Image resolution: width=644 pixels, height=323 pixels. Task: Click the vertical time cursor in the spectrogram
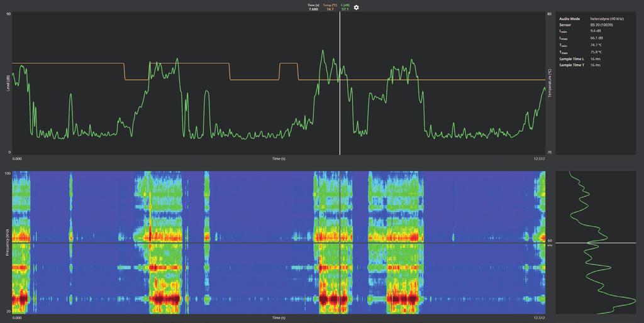[x=340, y=243]
